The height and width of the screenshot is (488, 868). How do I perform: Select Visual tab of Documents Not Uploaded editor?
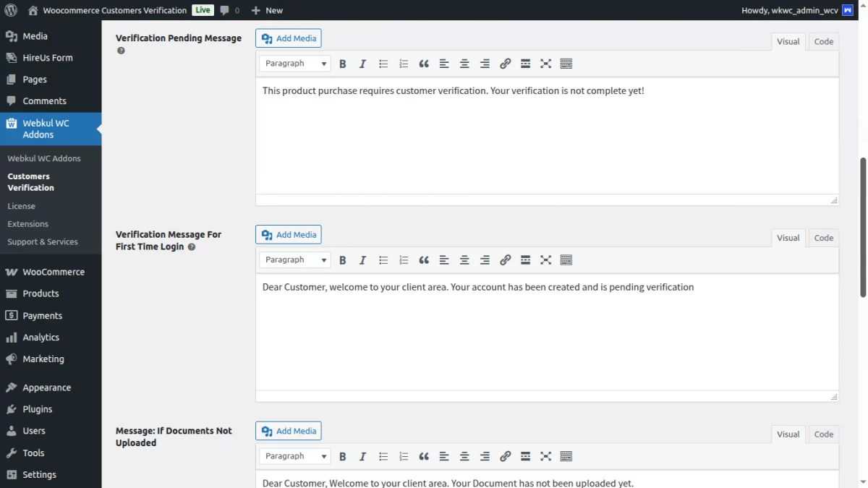(788, 435)
